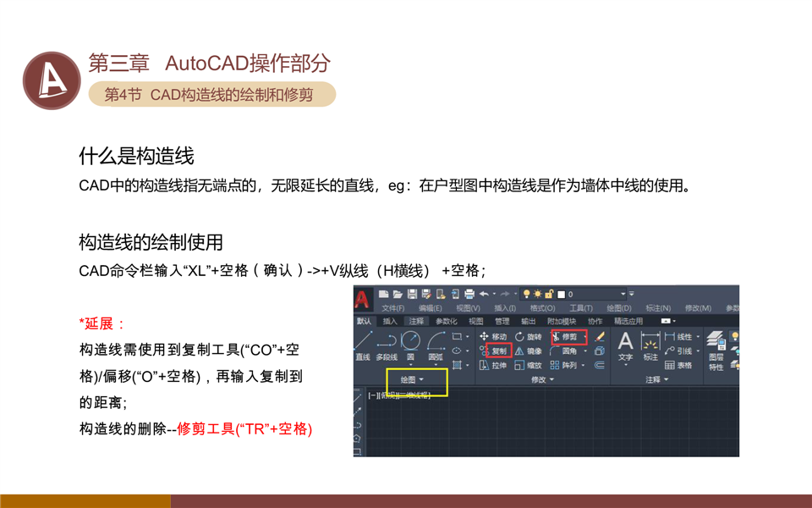812x508 pixels.
Task: Switch to the 默认 ribbon tab
Action: point(364,322)
